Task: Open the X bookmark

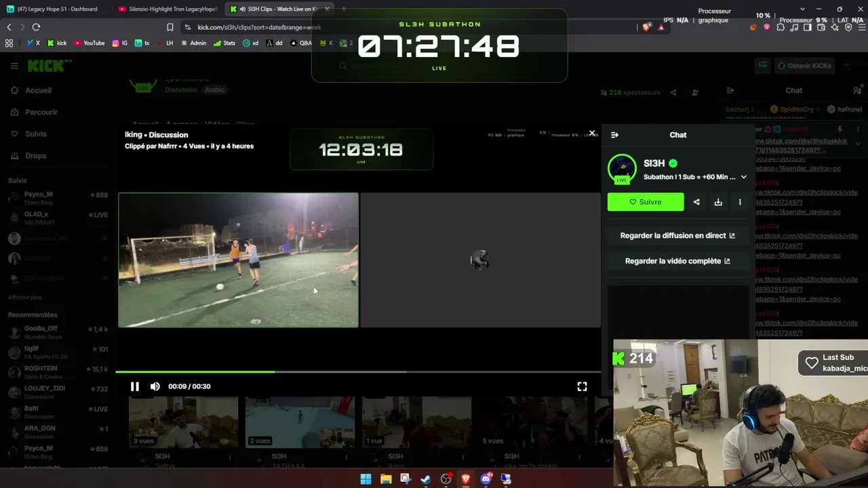Action: click(x=33, y=43)
